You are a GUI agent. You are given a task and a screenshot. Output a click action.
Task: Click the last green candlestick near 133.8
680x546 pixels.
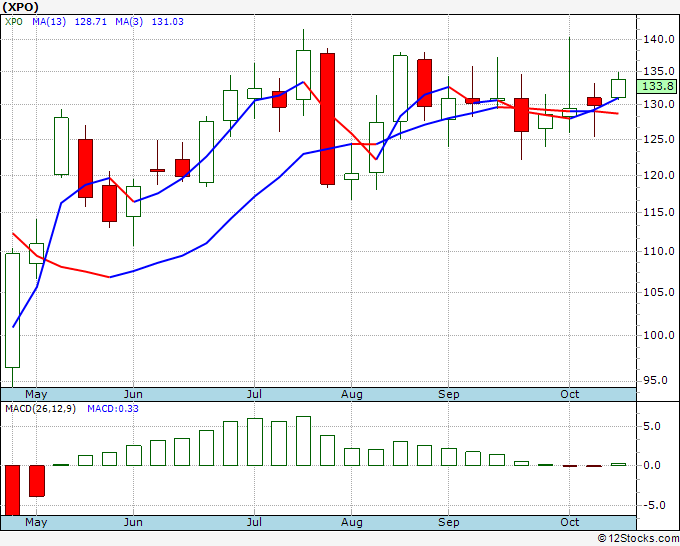coord(618,88)
